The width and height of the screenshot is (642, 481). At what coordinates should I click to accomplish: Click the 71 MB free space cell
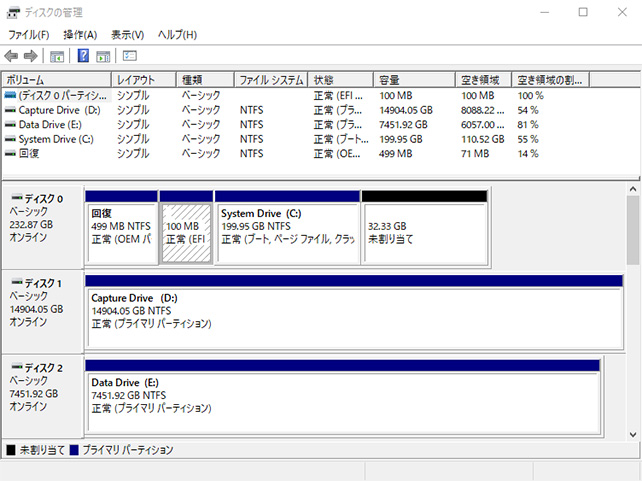[475, 154]
